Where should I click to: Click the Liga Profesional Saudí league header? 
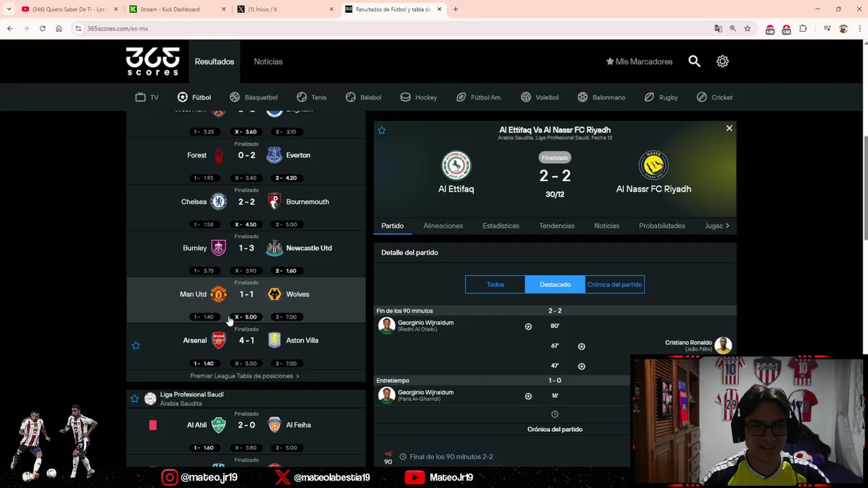(246, 399)
